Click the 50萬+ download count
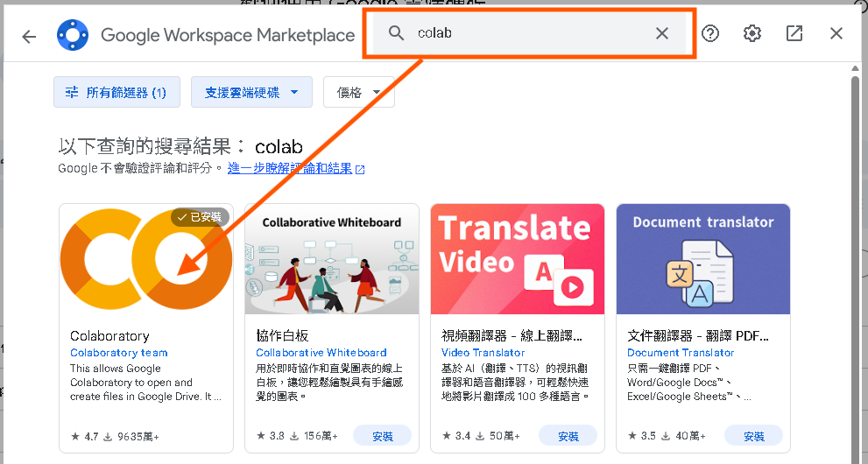 pos(498,436)
